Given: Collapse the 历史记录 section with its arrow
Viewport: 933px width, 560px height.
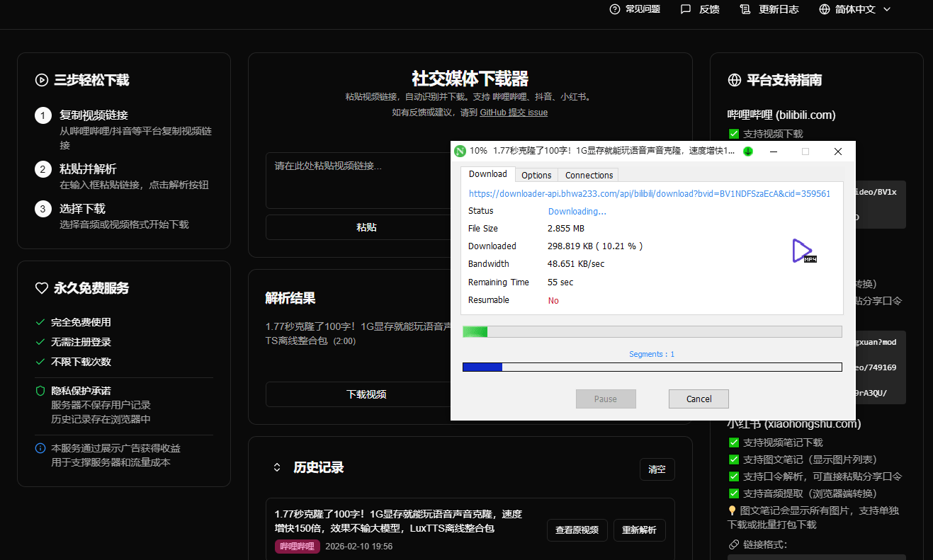Looking at the screenshot, I should coord(276,467).
